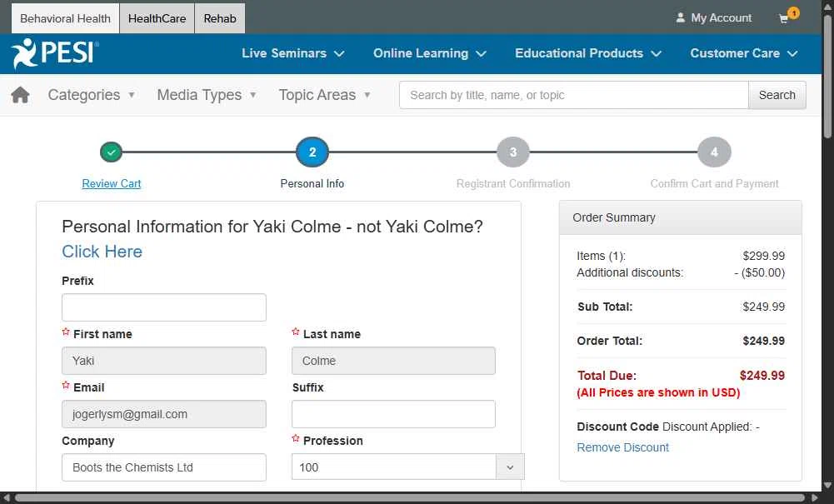Click the Company input field
834x504 pixels.
coord(164,467)
